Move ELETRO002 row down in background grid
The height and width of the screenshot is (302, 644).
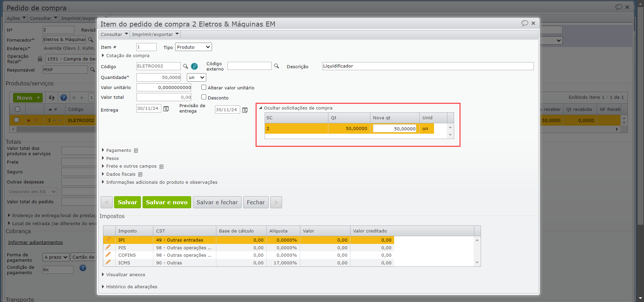tap(60, 120)
